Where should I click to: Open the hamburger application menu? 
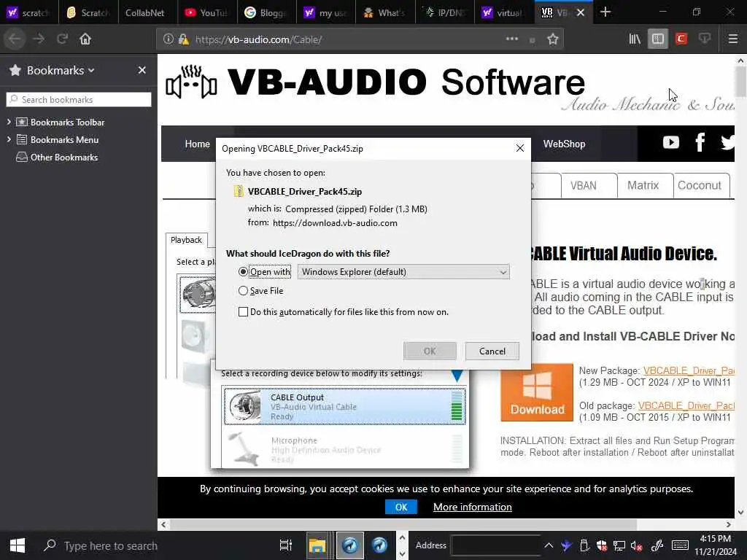[x=733, y=39]
